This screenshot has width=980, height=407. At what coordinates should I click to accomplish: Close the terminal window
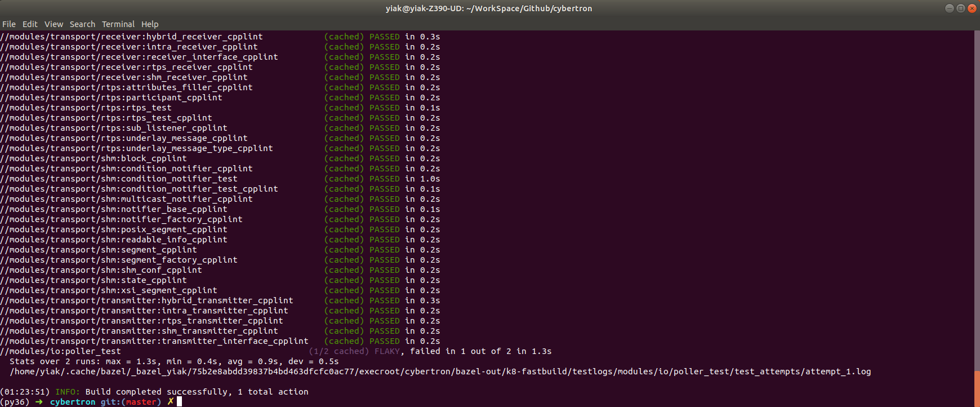[x=972, y=8]
